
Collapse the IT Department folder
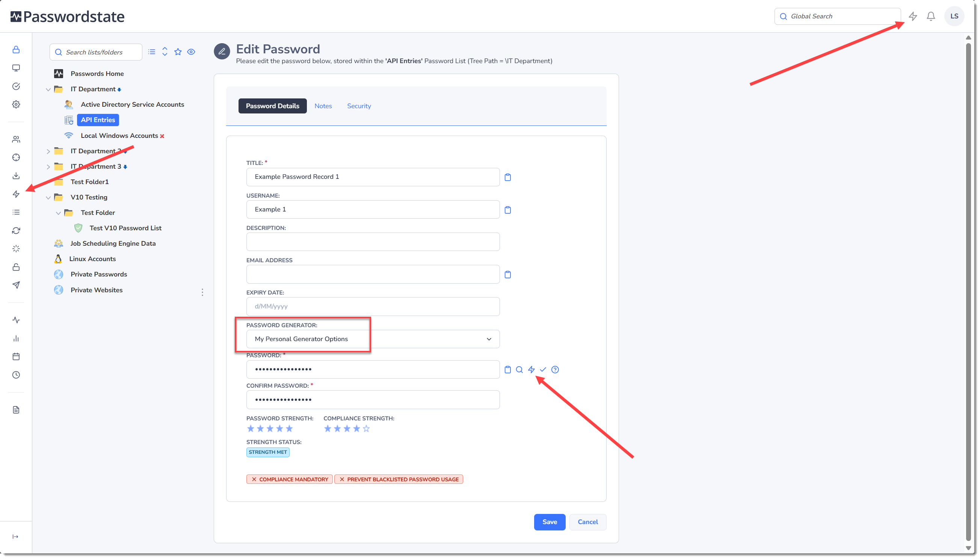[x=48, y=89]
